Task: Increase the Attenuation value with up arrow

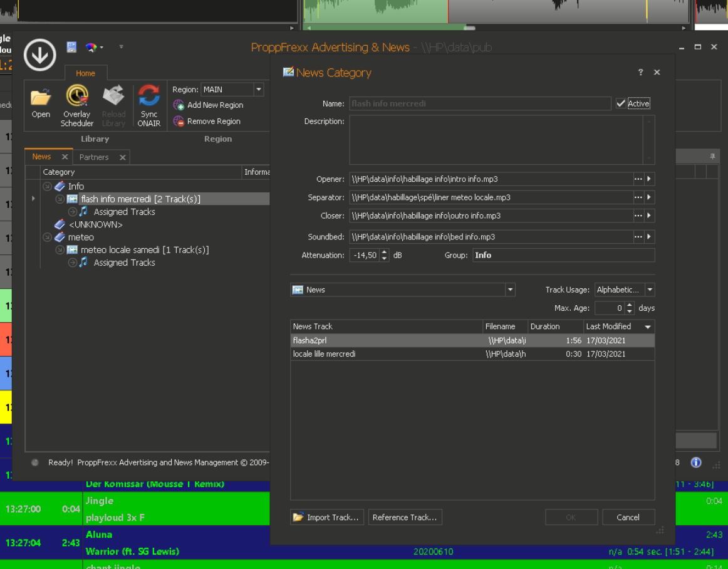Action: point(385,252)
